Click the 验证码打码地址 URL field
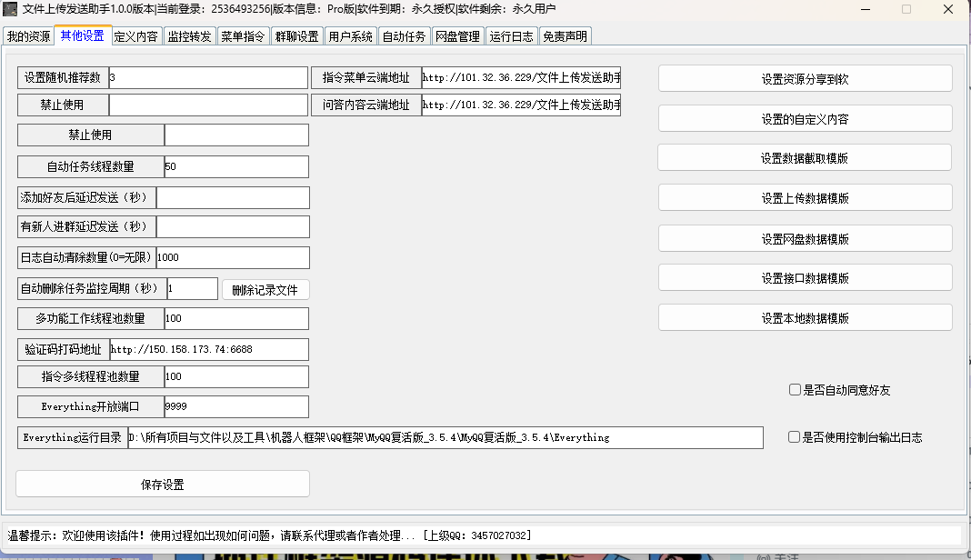The image size is (971, 560). click(208, 349)
